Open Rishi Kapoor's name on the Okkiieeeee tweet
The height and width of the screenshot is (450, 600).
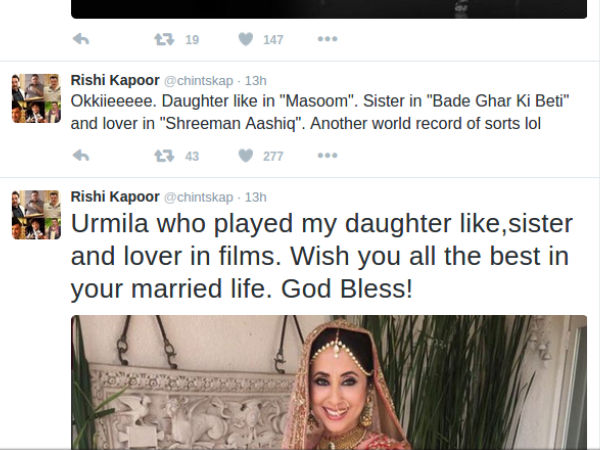(114, 80)
